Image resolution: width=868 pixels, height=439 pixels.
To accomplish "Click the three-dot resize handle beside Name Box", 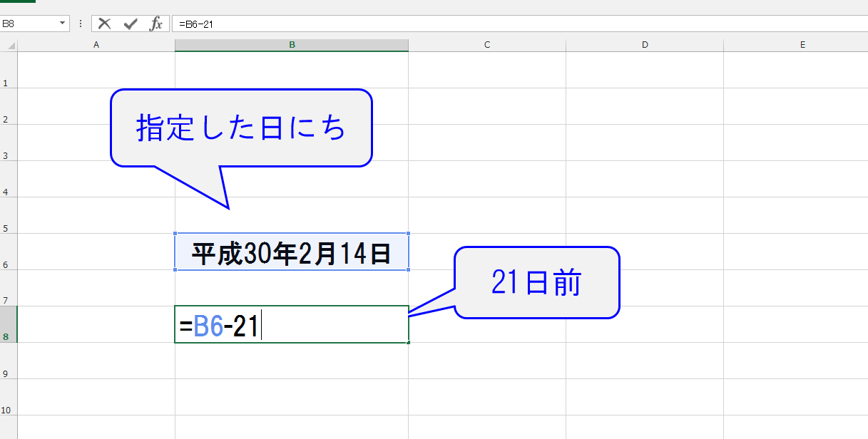I will pyautogui.click(x=81, y=24).
